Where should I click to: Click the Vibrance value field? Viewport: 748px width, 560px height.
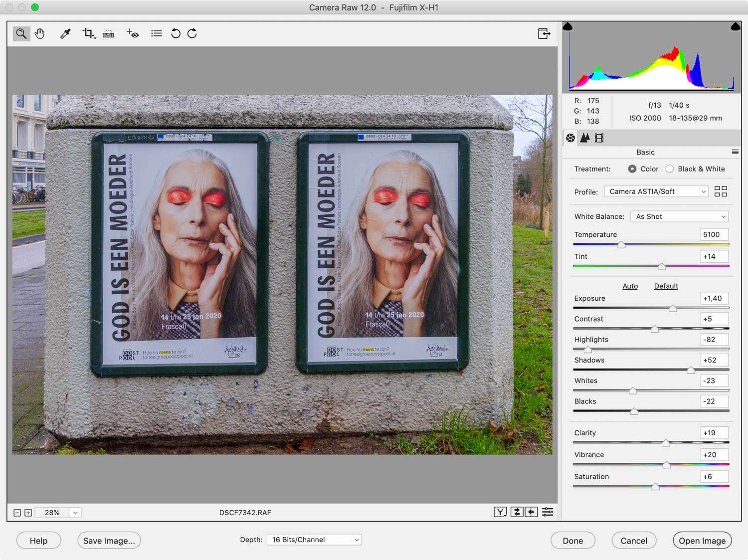(x=714, y=455)
